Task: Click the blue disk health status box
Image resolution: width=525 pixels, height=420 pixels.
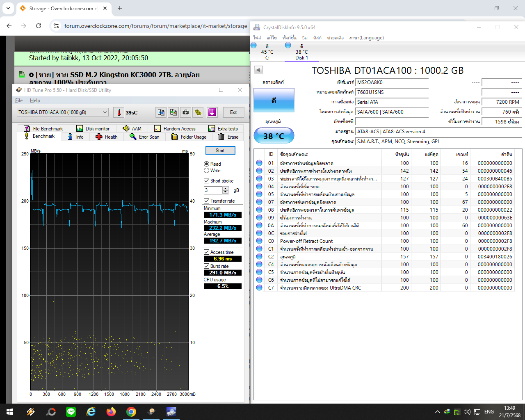Action: click(x=274, y=100)
